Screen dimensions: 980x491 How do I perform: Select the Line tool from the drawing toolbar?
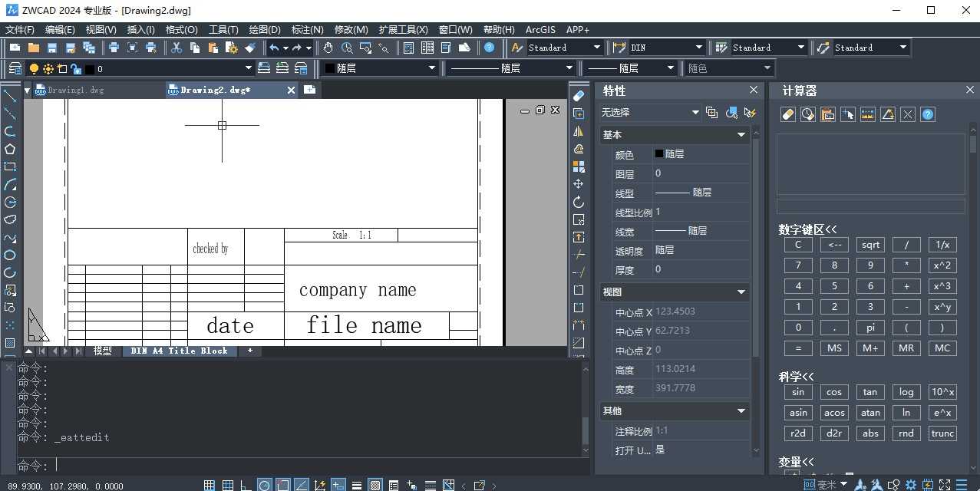tap(10, 96)
